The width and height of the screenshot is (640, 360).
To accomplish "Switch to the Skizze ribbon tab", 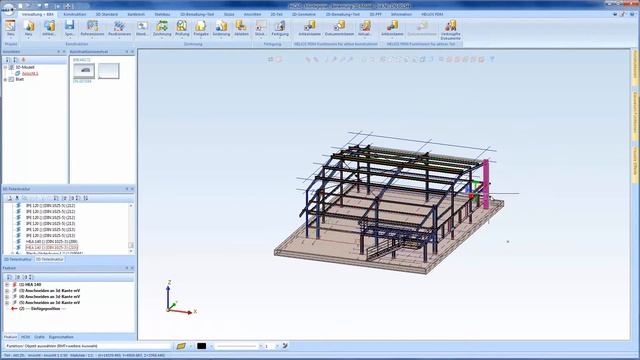I will click(229, 14).
